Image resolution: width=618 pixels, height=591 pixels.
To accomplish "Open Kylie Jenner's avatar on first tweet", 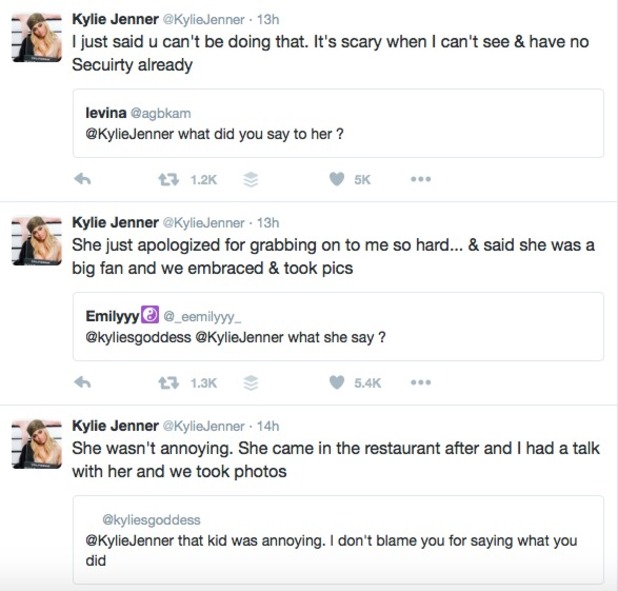I will (37, 37).
